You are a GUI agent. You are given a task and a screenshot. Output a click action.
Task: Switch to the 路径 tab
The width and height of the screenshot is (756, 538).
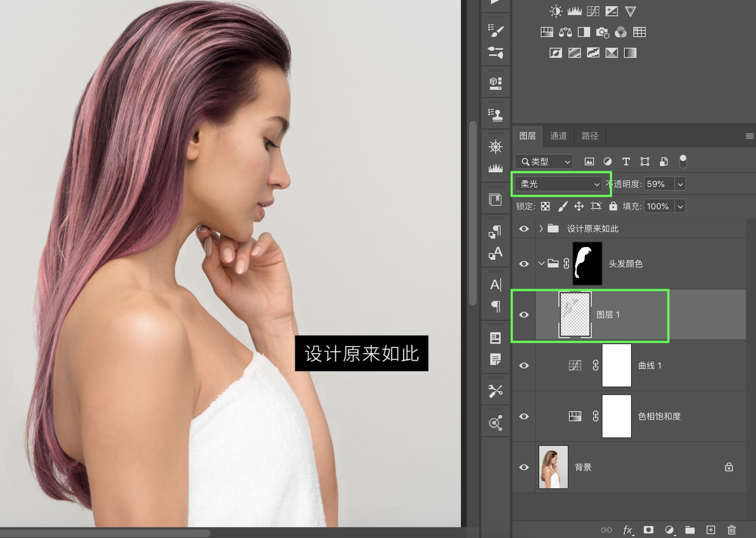click(x=590, y=136)
